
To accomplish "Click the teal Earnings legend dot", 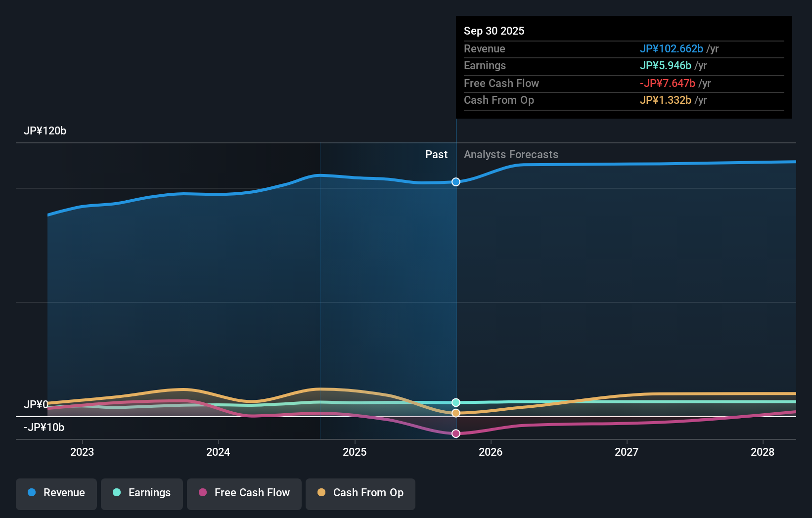I will click(x=116, y=493).
